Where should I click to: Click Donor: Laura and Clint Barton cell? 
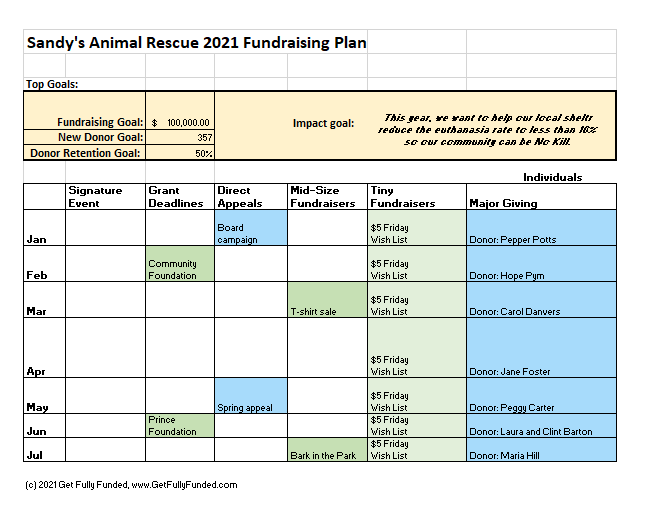[541, 426]
